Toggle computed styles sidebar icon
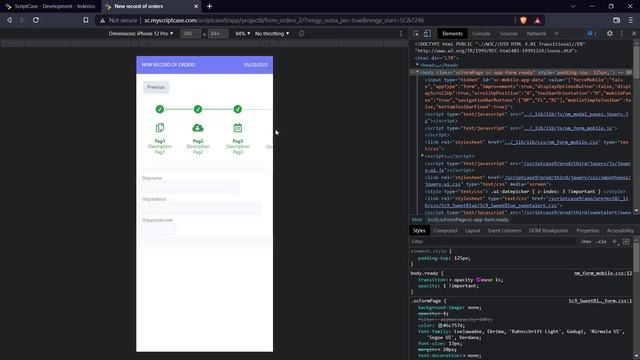The height and width of the screenshot is (360, 640). pos(626,242)
